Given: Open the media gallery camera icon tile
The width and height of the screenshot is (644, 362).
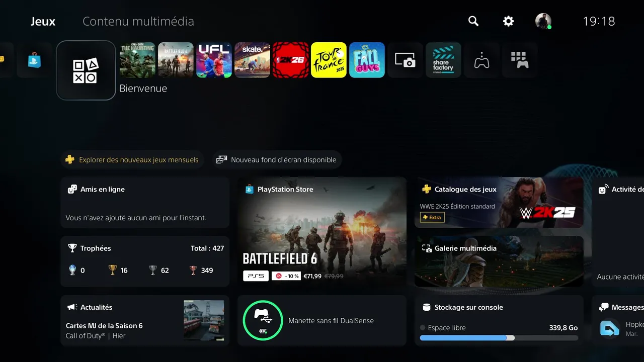Looking at the screenshot, I should 405,60.
